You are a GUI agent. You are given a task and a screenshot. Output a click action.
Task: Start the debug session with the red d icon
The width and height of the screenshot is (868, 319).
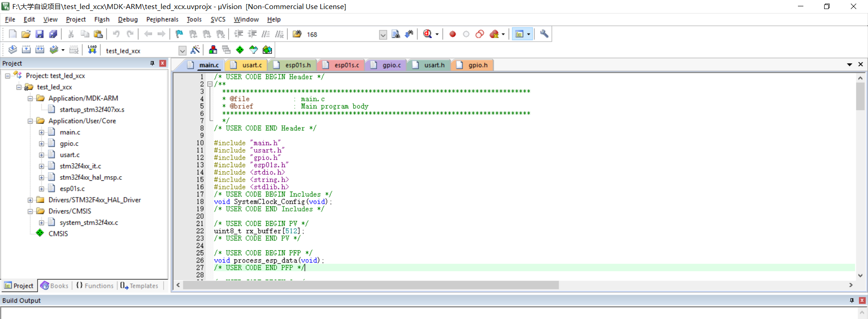click(428, 34)
